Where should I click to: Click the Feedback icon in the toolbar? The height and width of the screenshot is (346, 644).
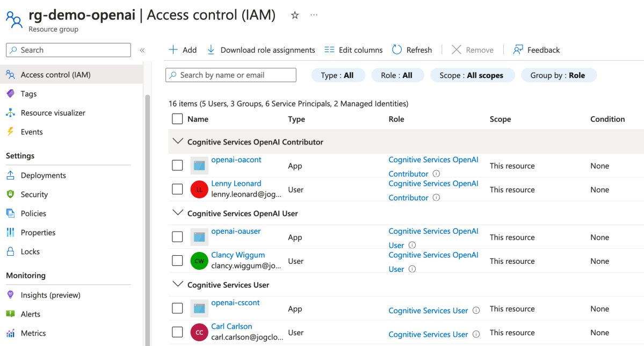click(x=518, y=50)
